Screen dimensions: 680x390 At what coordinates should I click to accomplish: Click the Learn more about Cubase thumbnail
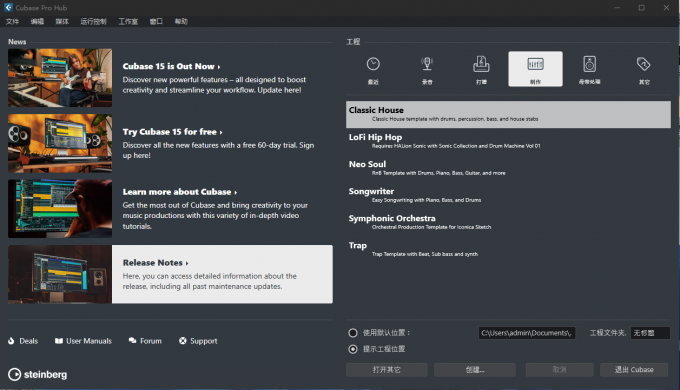pos(60,209)
